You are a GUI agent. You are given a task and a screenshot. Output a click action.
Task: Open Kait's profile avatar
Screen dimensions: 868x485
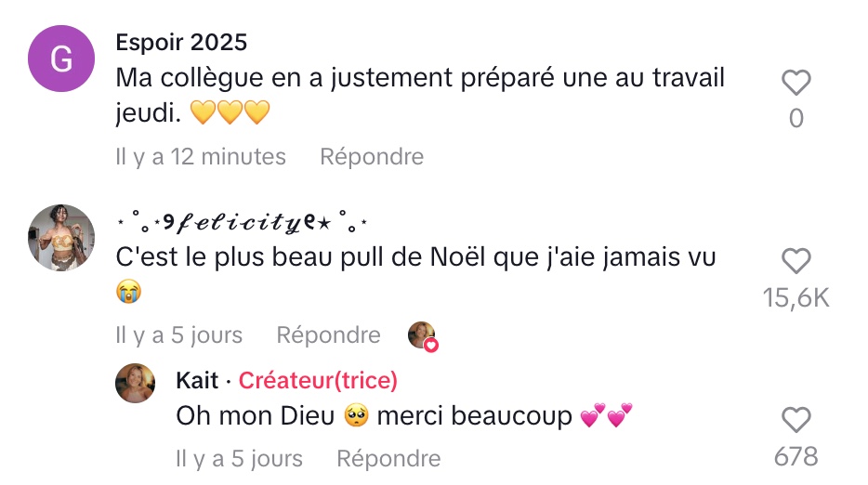[x=135, y=383]
